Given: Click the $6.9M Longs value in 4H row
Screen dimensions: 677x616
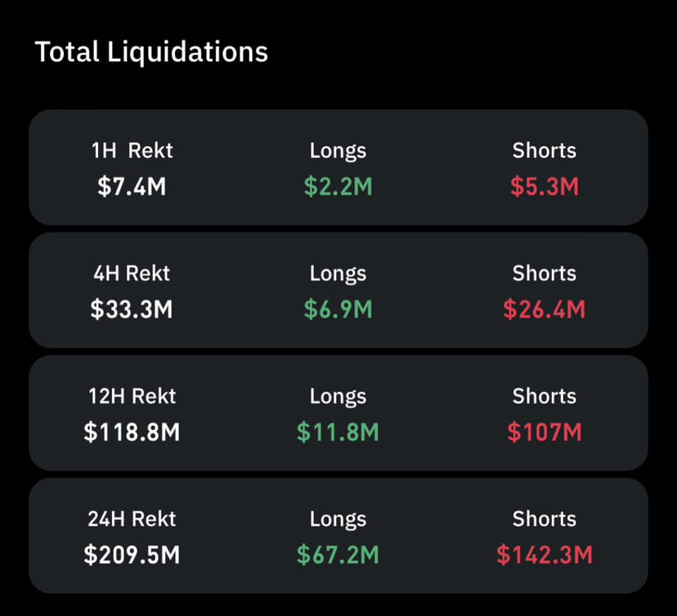Looking at the screenshot, I should 338,310.
